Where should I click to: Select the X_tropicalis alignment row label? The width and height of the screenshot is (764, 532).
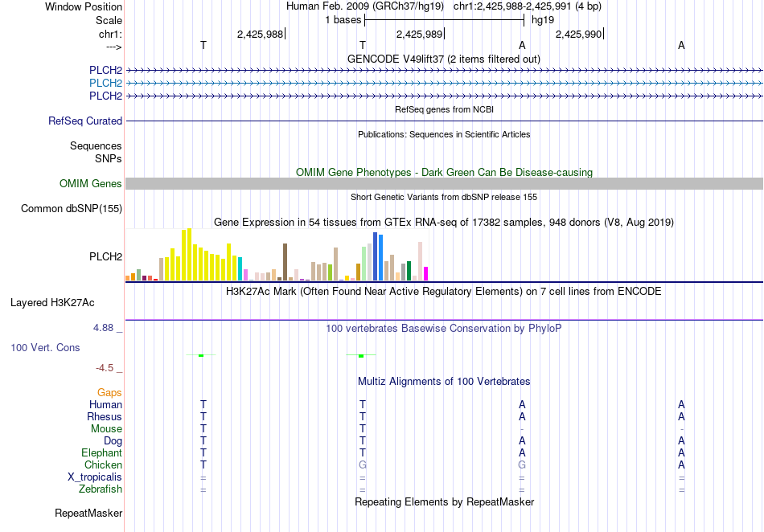[95, 477]
